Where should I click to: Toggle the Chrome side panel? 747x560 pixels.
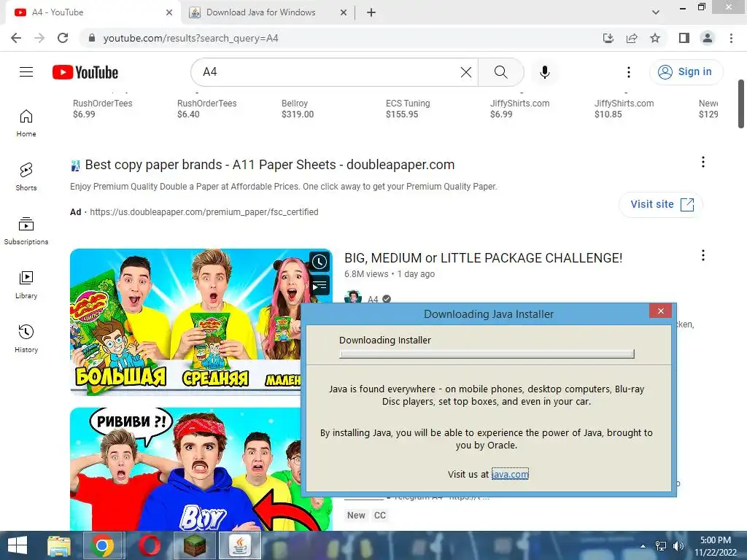coord(684,38)
